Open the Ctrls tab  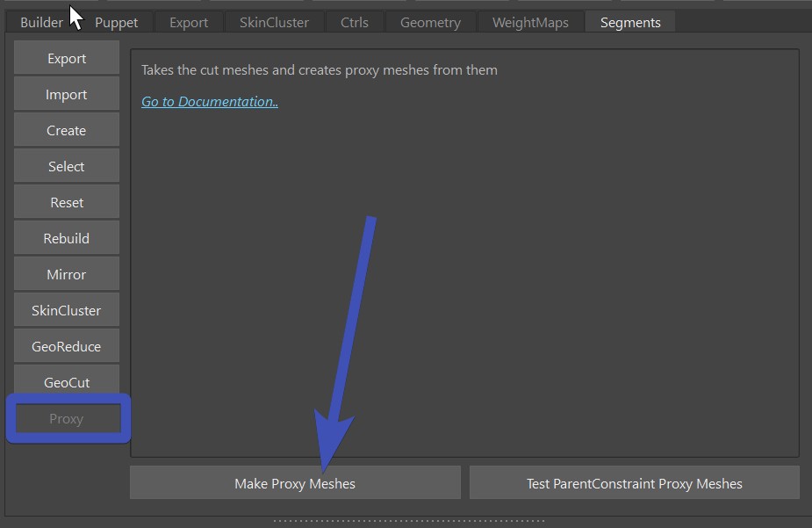pos(355,23)
